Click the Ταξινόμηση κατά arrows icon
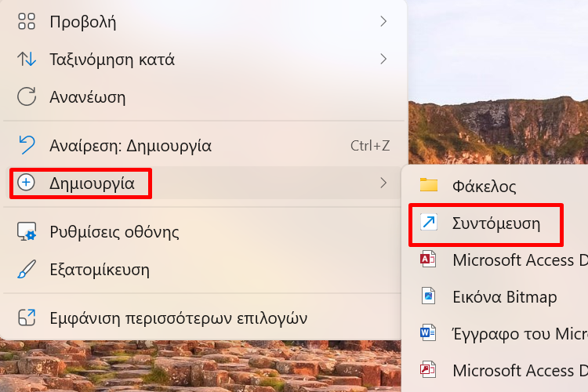Screen dimensions: 588x392 (x=27, y=59)
